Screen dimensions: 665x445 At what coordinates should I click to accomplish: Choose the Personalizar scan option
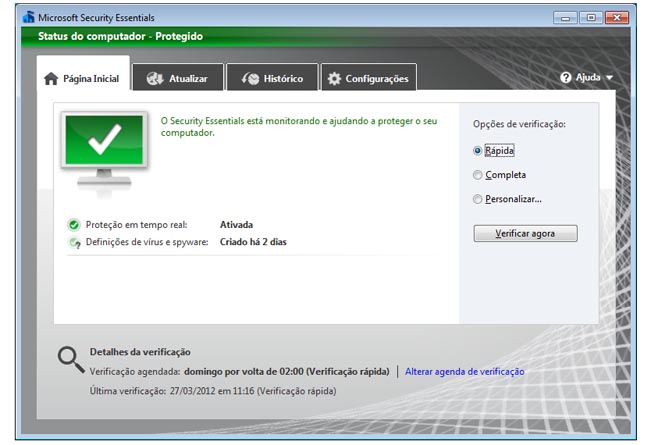[x=478, y=199]
